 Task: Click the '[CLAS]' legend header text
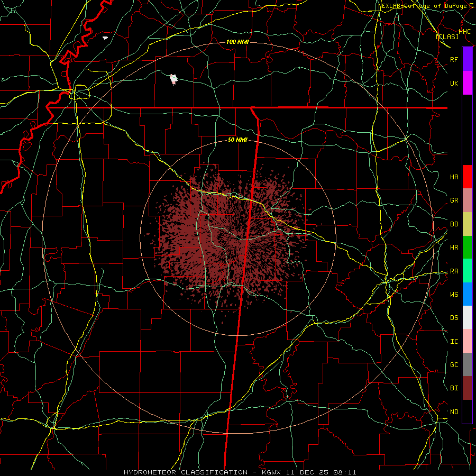447,36
